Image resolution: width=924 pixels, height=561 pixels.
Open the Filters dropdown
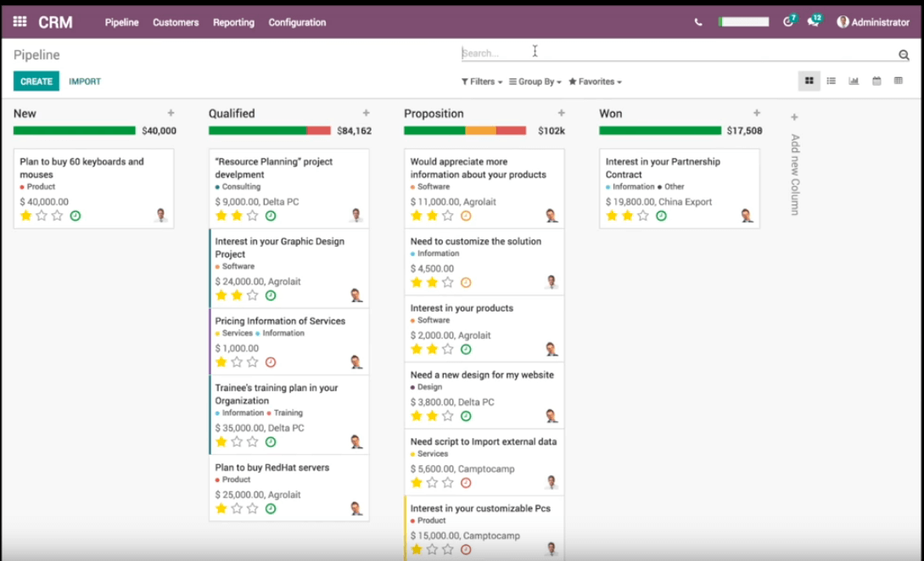click(x=481, y=81)
